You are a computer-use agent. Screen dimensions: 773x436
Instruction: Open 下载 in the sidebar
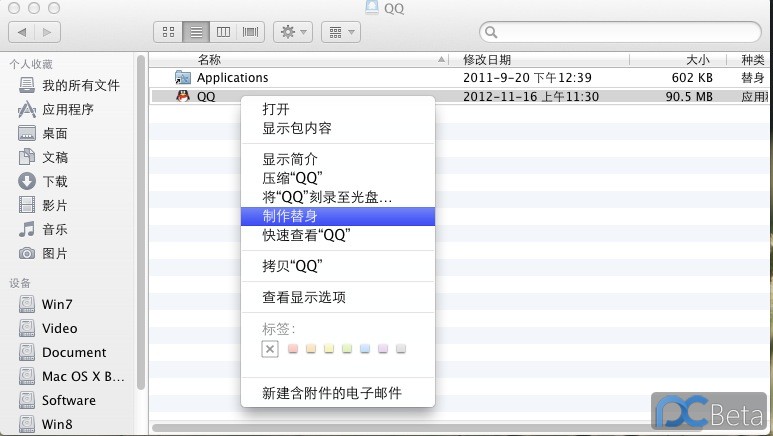tap(43, 182)
